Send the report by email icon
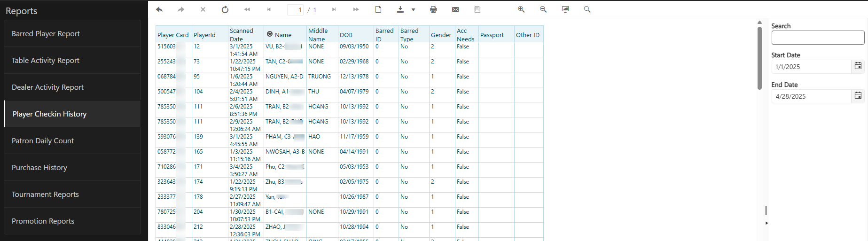 pyautogui.click(x=455, y=9)
